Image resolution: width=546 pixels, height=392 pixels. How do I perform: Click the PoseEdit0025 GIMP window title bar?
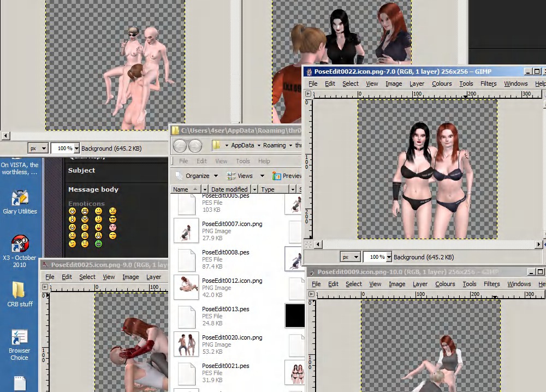pos(104,265)
